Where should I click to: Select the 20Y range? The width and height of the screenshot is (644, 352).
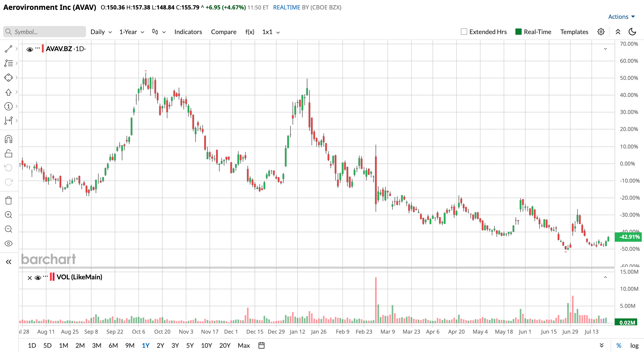tap(225, 345)
